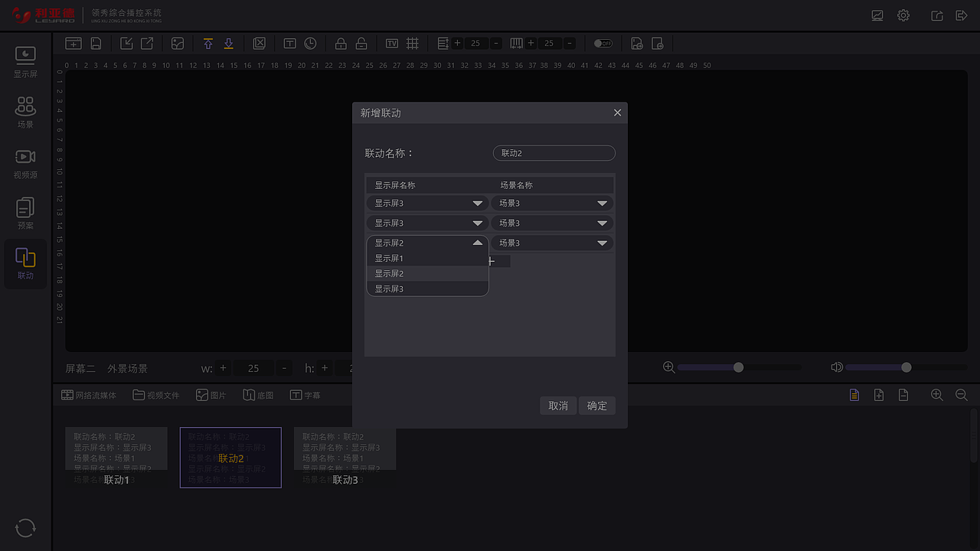980x551 pixels.
Task: Click the speaker volume icon
Action: [837, 367]
